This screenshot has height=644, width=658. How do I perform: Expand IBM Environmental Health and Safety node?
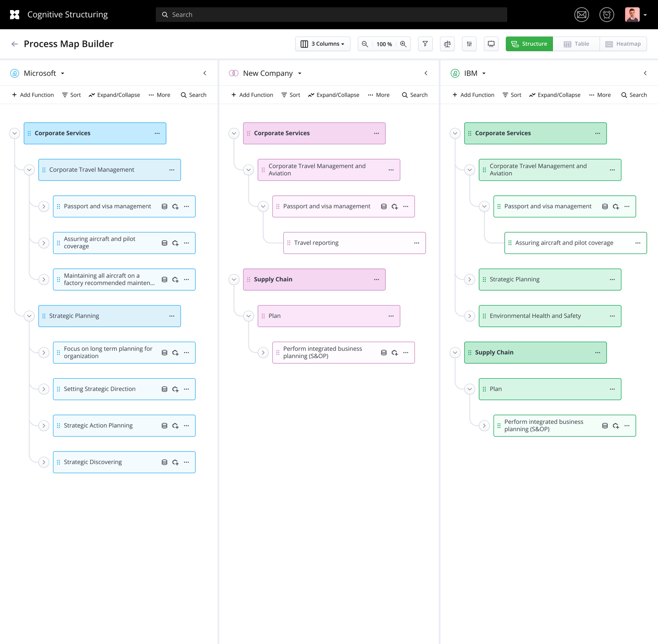point(470,316)
